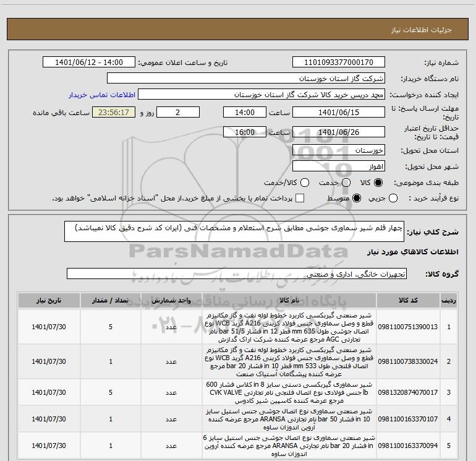Viewport: 476px width, 461px height.
Task: Click the نام کالا column header
Action: [x=289, y=301]
